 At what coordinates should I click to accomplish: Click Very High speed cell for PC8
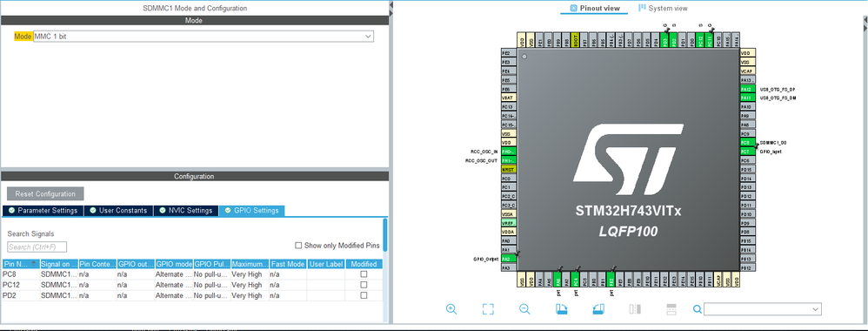point(250,274)
